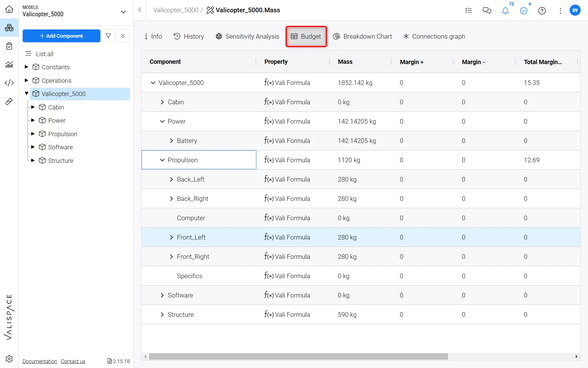Open the Documentation link
The height and width of the screenshot is (368, 588).
[40, 361]
